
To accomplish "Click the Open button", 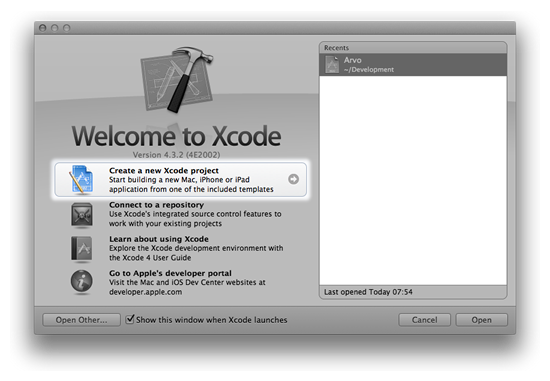I will coord(481,320).
